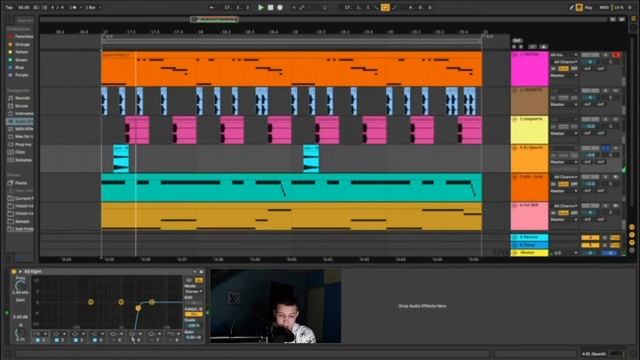Toggle the Loop switch in the transport bar
The height and width of the screenshot is (360, 640).
[x=385, y=7]
